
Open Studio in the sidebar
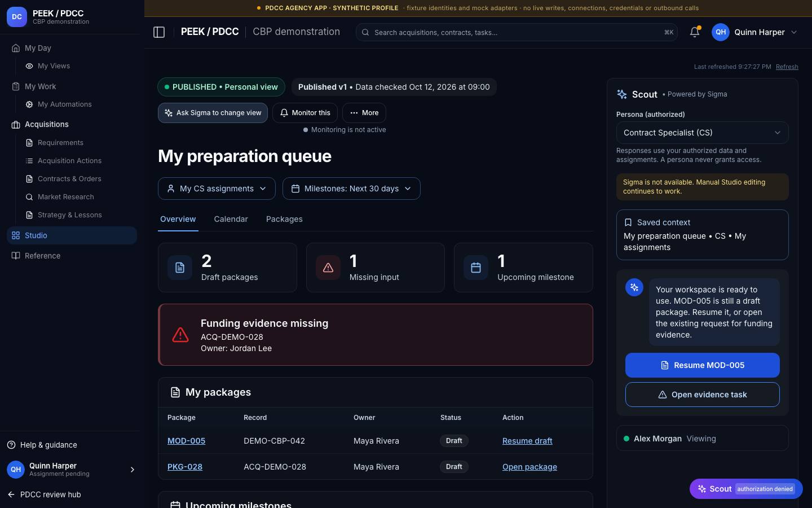[72, 235]
